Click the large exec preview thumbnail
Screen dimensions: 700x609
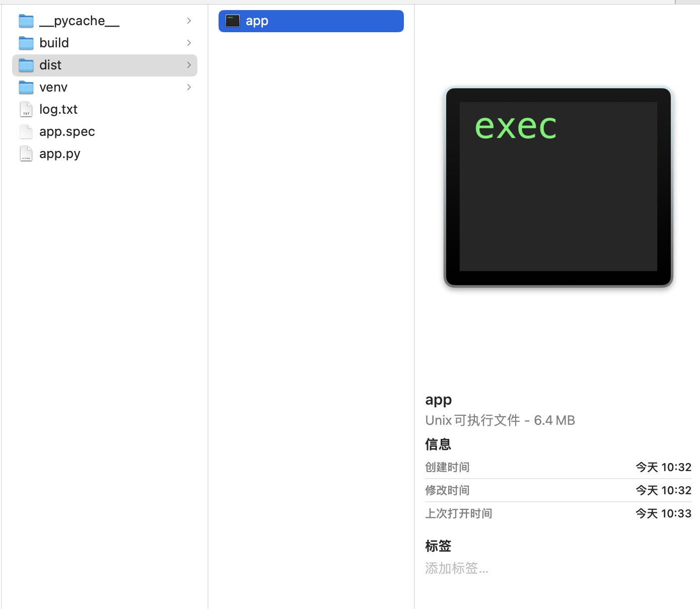(558, 187)
